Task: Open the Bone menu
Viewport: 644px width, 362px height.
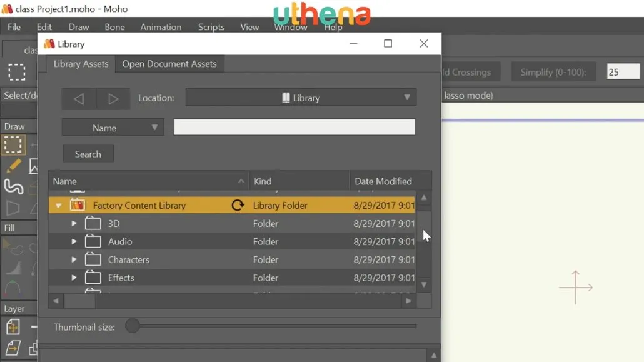Action: click(x=114, y=27)
